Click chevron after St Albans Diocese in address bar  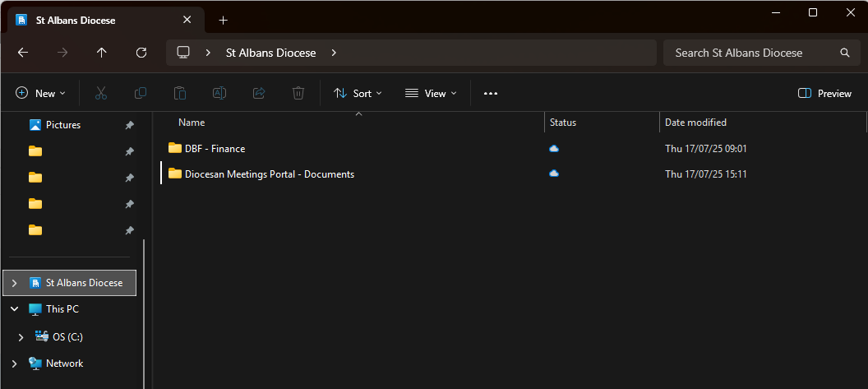pyautogui.click(x=334, y=53)
